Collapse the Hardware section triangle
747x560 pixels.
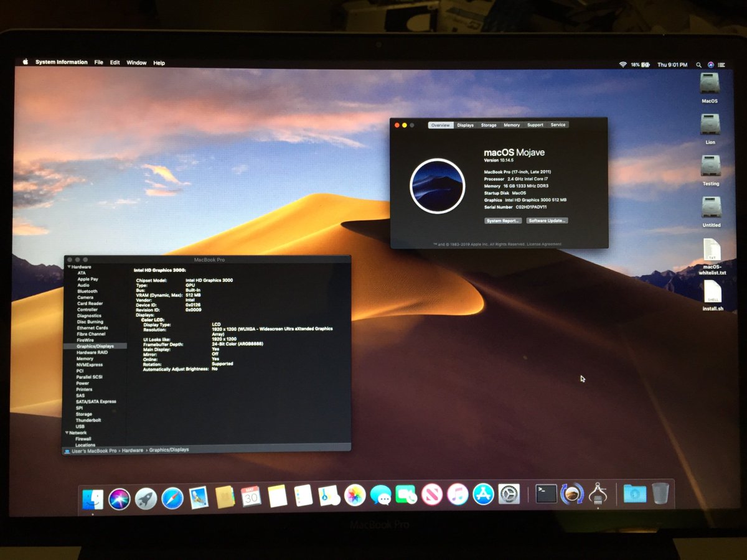[x=68, y=267]
